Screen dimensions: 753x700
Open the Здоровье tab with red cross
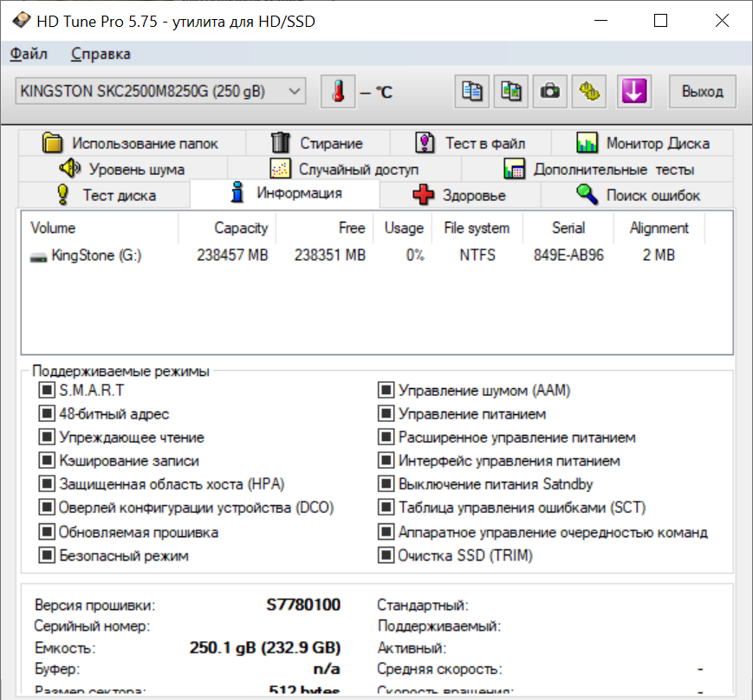click(x=459, y=195)
